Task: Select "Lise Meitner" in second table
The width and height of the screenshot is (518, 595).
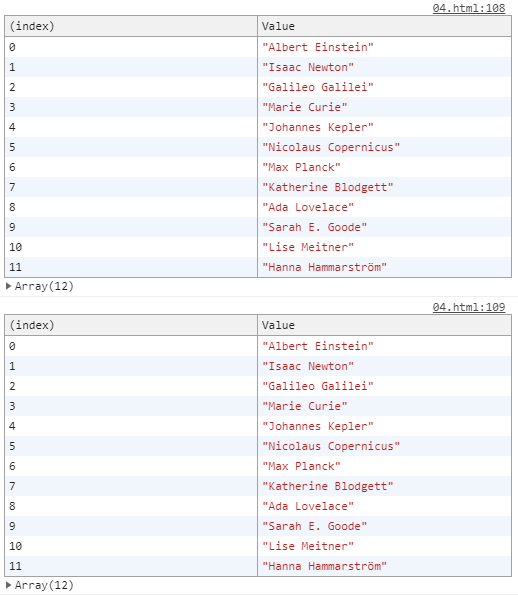Action: (308, 546)
